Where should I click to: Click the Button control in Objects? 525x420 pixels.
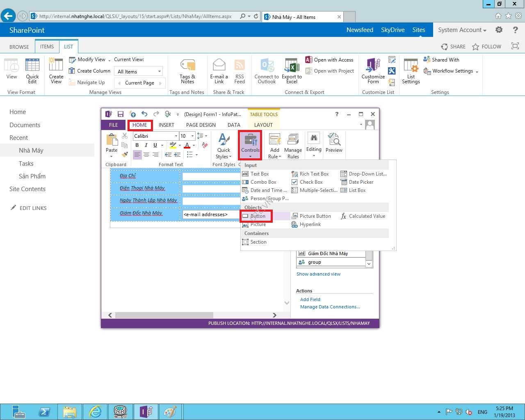pos(257,216)
